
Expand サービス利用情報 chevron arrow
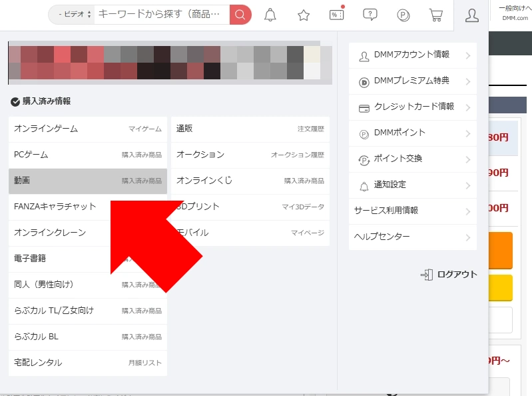click(x=468, y=211)
